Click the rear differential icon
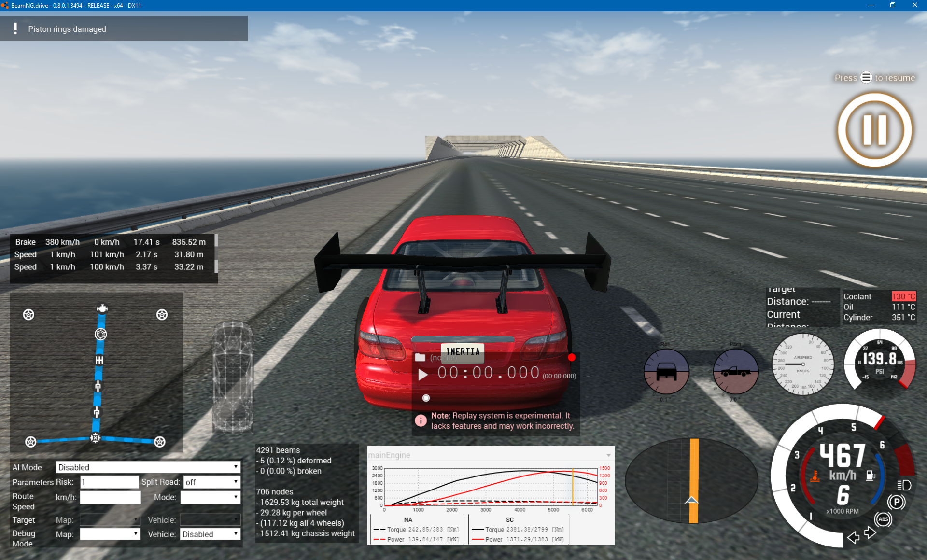 pos(95,438)
